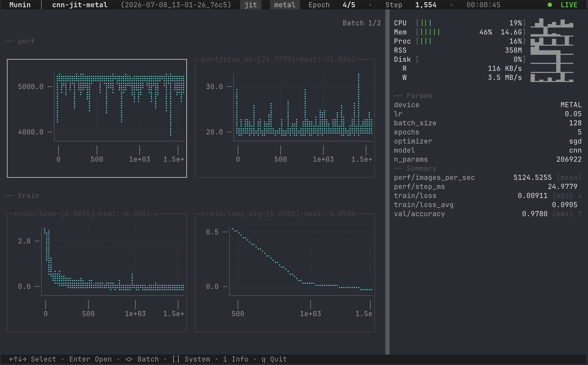Click the down arrow beside train/loss min
The height and width of the screenshot is (365, 588).
click(x=580, y=196)
